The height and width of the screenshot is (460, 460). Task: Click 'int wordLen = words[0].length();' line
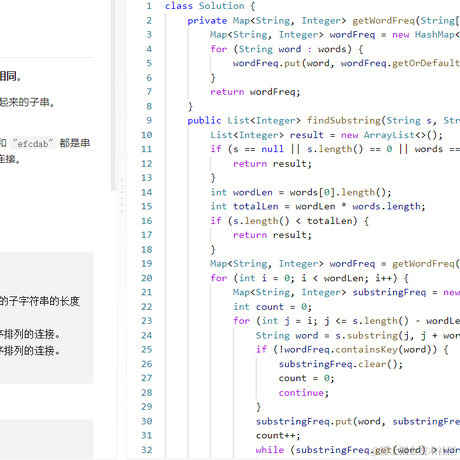[x=301, y=192]
